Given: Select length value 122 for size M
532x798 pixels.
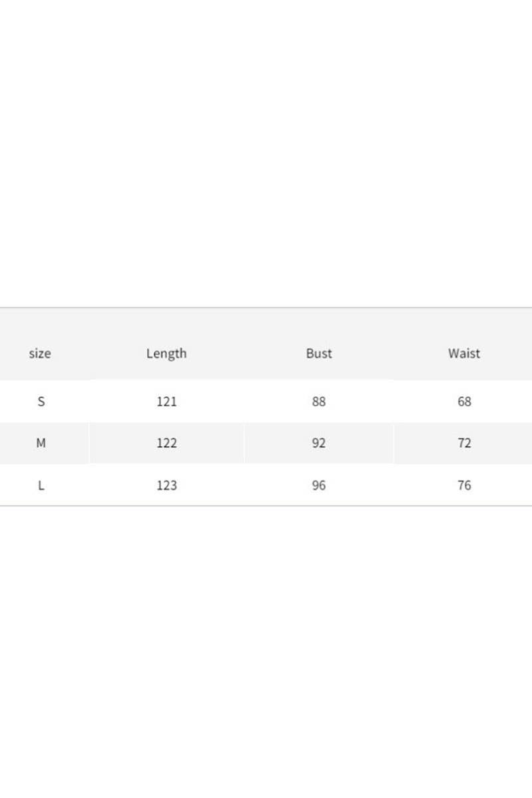Looking at the screenshot, I should coord(166,443).
